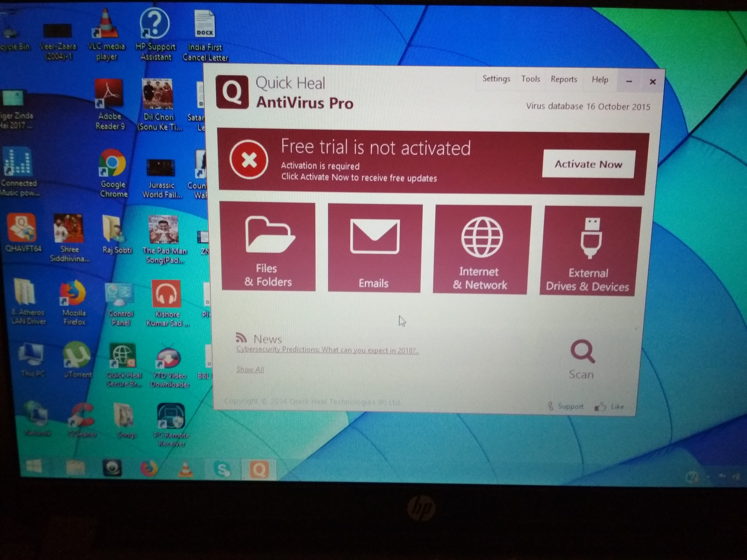Open the Cybersecurity Predictions news link
This screenshot has height=560, width=747.
coord(327,350)
